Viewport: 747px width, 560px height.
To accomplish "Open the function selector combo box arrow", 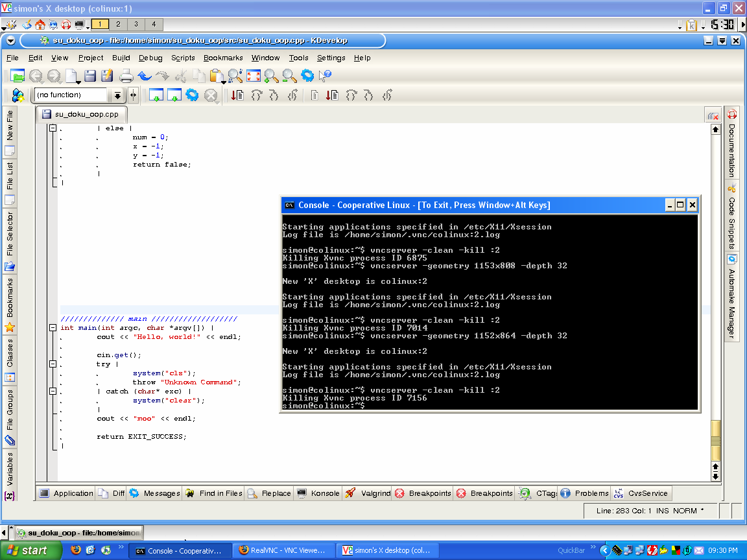I will coord(117,96).
